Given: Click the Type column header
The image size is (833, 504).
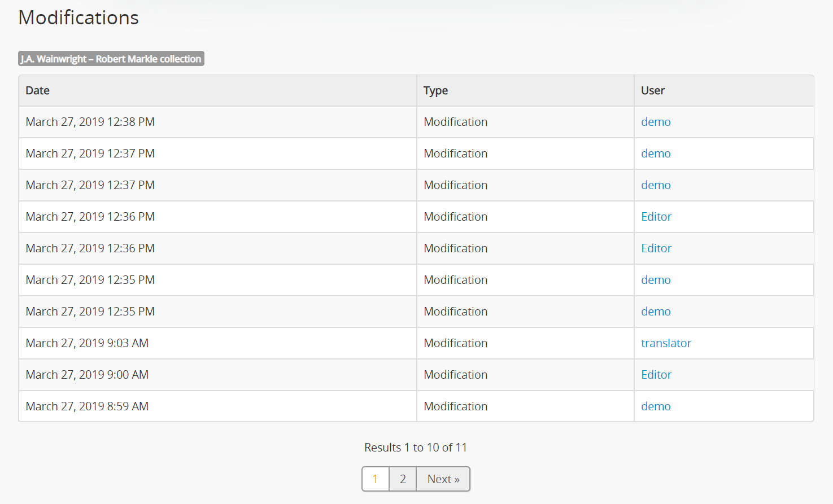Looking at the screenshot, I should [435, 90].
